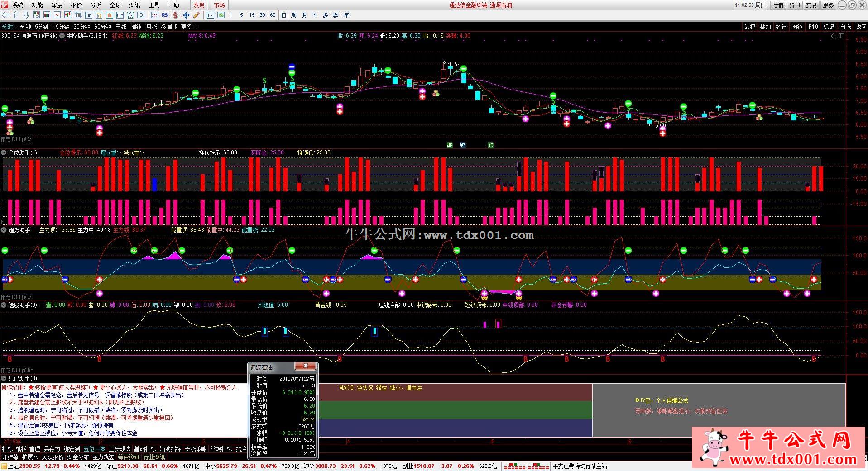Open the 主力轨迹 bottom tab
Viewport: 868px width, 471px height.
(x=104, y=457)
